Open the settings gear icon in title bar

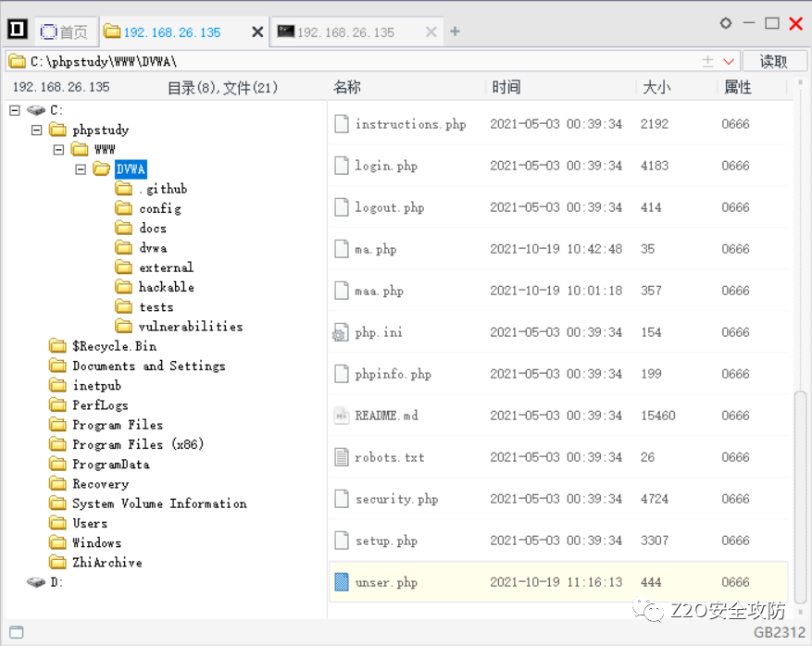coord(726,23)
